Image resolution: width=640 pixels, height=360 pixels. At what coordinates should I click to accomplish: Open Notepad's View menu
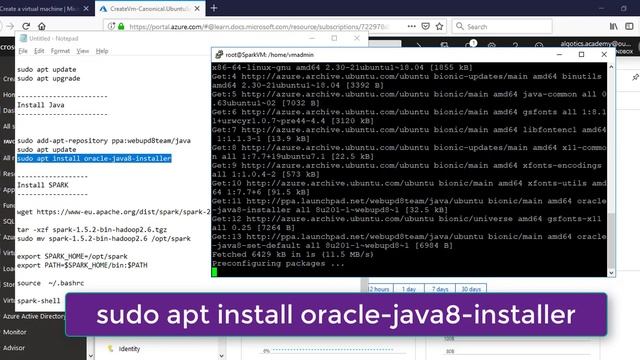(82, 51)
